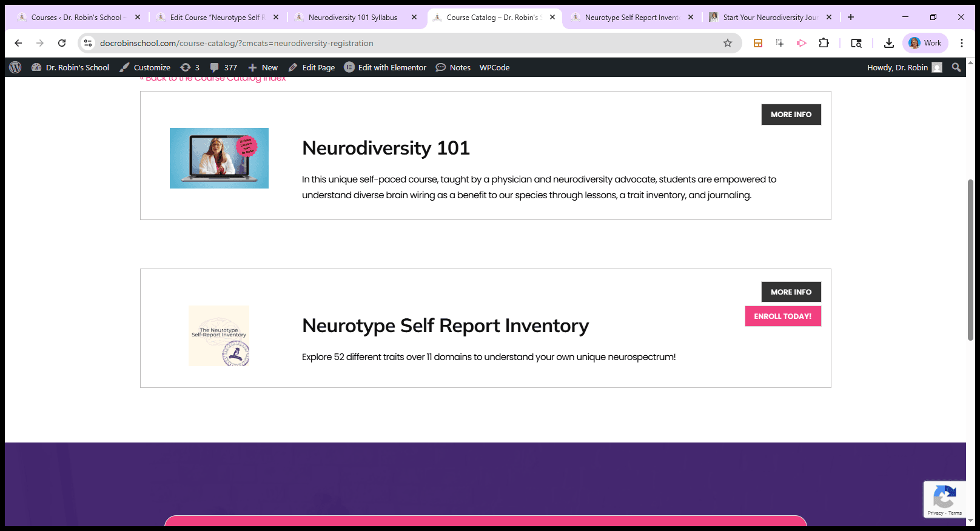Image resolution: width=980 pixels, height=531 pixels.
Task: Close the Start Your Neurodiversity Journey tab
Action: point(829,17)
